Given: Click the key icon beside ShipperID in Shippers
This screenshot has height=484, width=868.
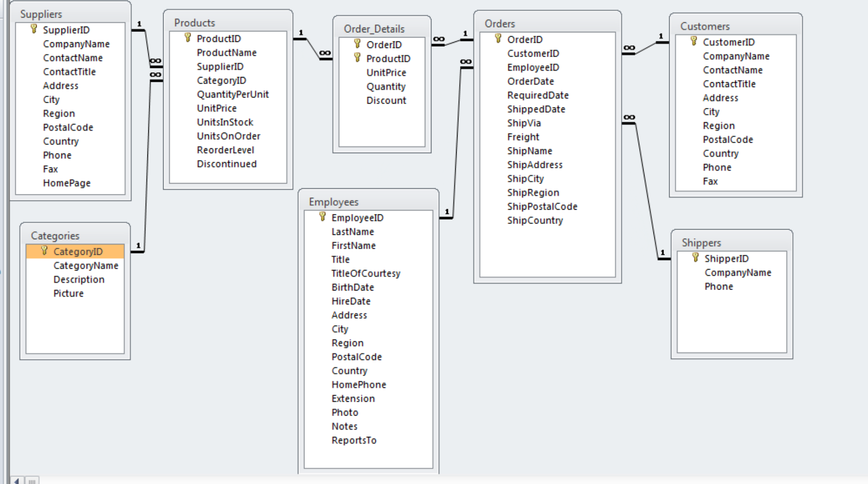Looking at the screenshot, I should (x=696, y=259).
